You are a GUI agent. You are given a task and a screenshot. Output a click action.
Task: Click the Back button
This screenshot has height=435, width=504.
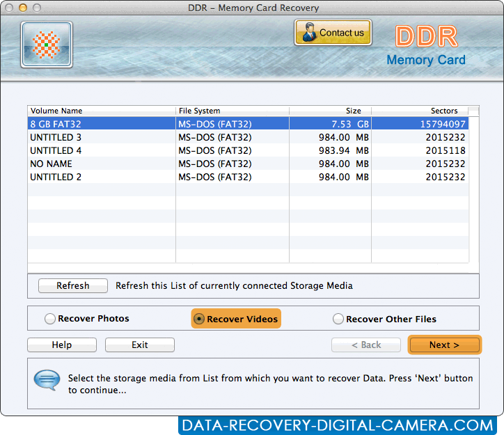pyautogui.click(x=366, y=345)
